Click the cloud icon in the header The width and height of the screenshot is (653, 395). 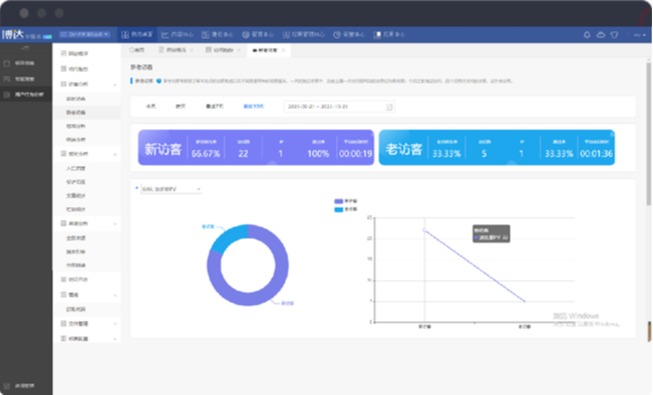601,35
